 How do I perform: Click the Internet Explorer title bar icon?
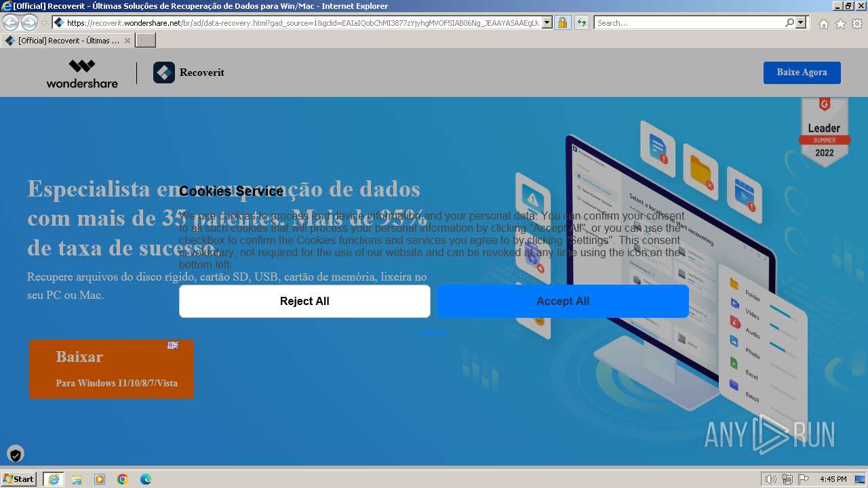(7, 6)
